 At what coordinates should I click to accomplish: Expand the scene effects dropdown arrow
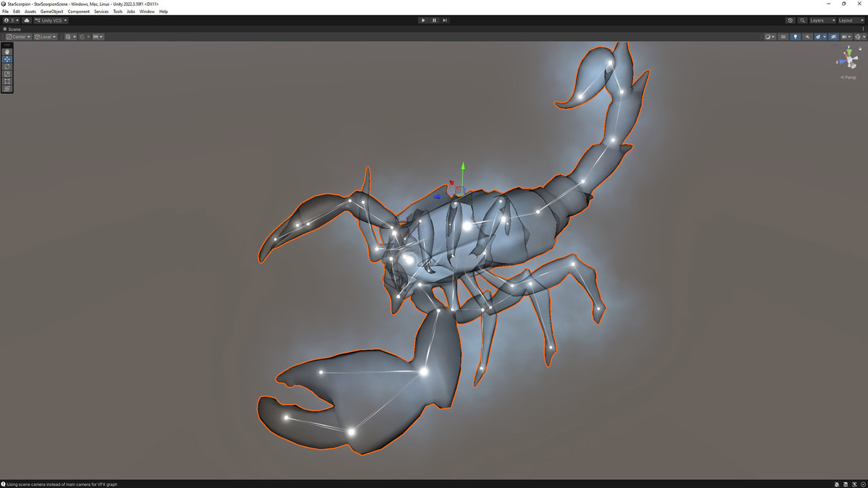tap(825, 37)
